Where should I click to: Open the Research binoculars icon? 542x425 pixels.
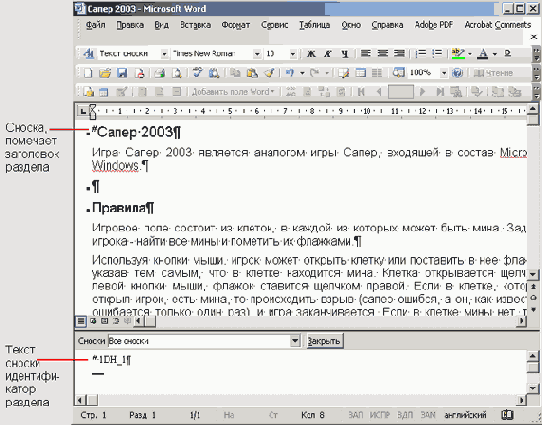tap(214, 73)
